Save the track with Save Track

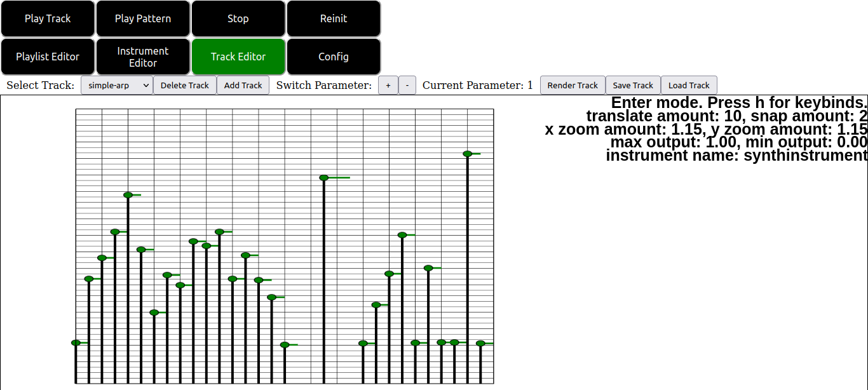tap(633, 85)
